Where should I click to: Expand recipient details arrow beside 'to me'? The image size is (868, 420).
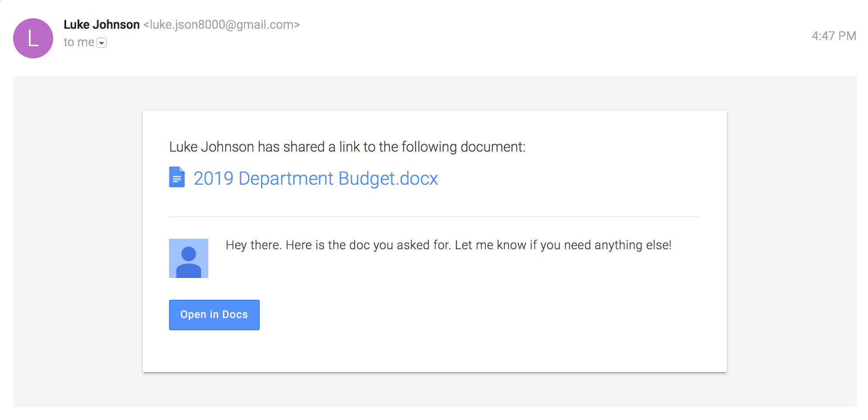click(102, 43)
